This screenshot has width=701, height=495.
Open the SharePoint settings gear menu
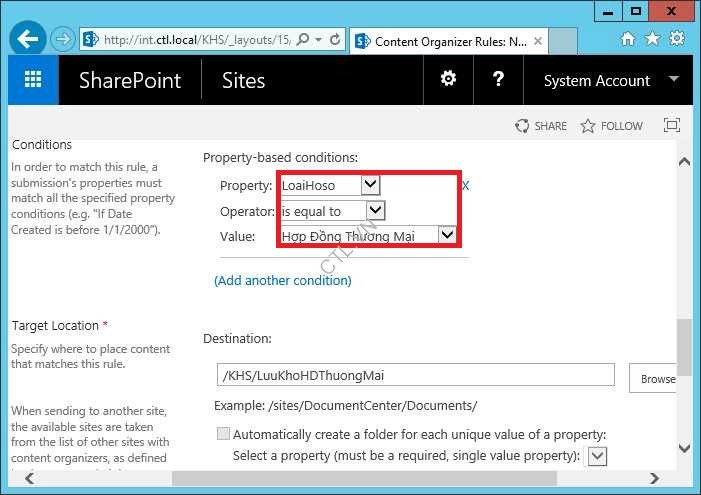pyautogui.click(x=448, y=80)
